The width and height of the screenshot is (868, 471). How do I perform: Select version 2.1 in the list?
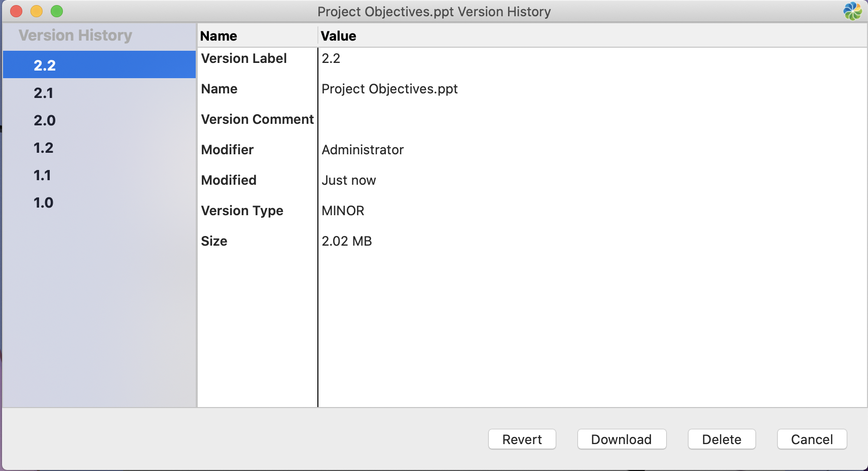click(x=44, y=93)
